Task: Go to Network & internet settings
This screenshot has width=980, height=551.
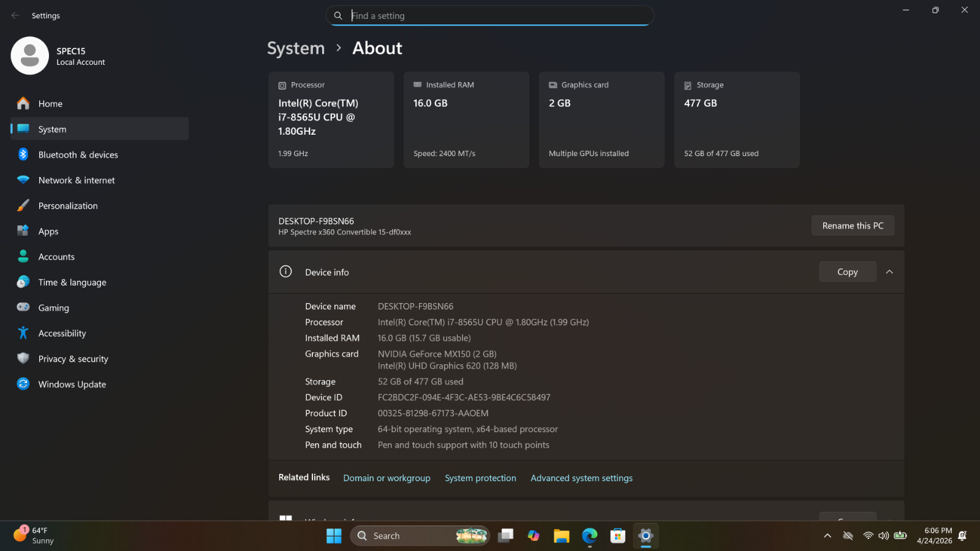Action: 99,180
